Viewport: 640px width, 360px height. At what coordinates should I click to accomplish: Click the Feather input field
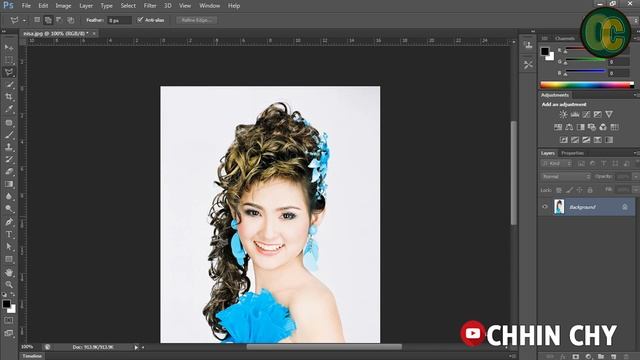pos(120,20)
